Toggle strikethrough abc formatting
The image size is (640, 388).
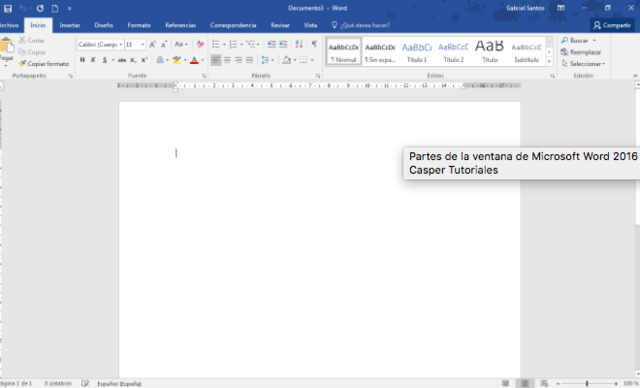click(x=122, y=60)
